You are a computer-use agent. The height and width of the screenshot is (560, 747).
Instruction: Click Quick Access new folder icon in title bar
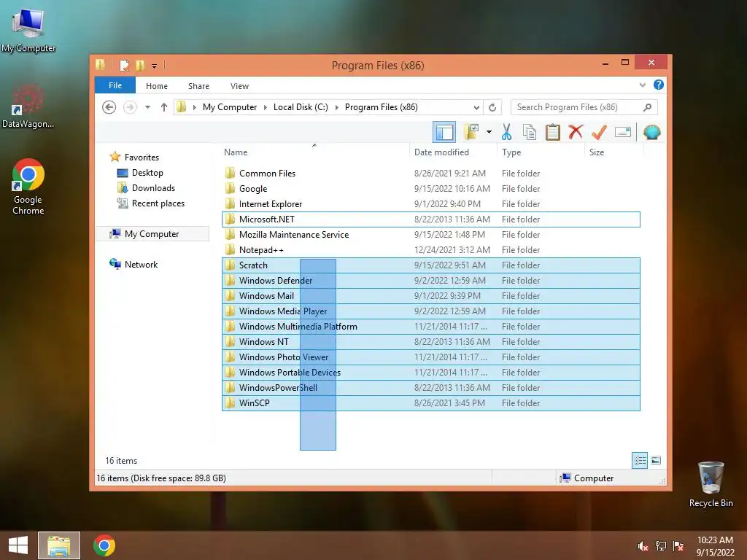(139, 65)
